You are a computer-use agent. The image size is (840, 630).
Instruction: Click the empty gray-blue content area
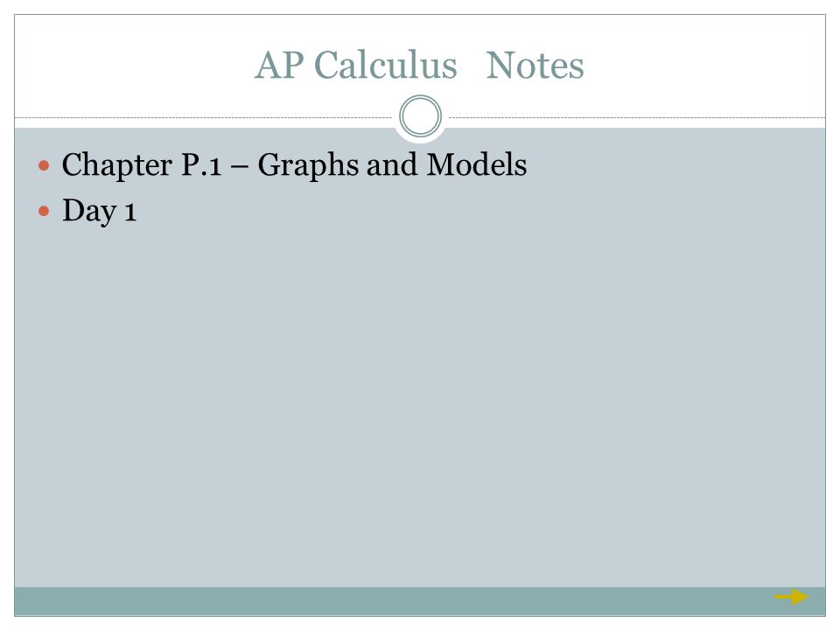click(x=420, y=407)
